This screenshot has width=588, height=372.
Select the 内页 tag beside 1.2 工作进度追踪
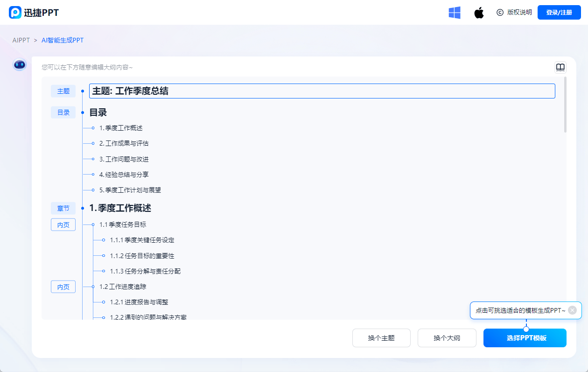[63, 287]
